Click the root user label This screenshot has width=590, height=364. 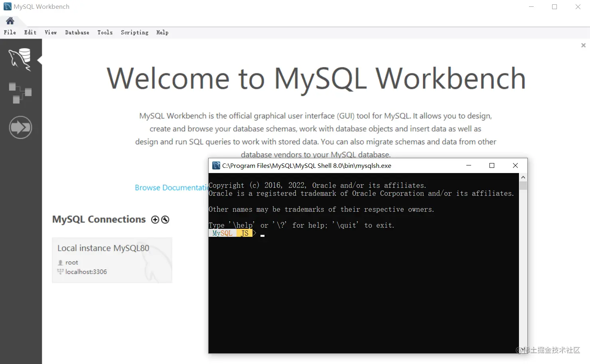coord(72,262)
